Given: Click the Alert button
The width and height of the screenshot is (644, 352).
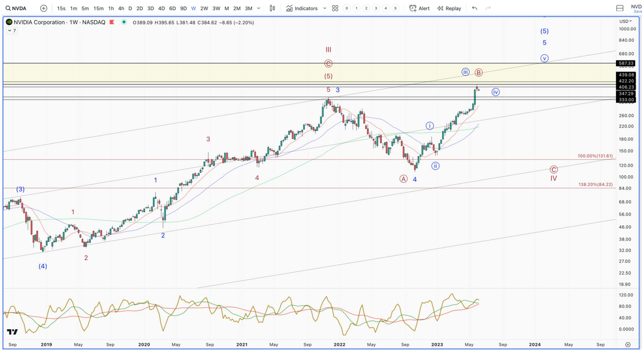Looking at the screenshot, I should coord(419,8).
